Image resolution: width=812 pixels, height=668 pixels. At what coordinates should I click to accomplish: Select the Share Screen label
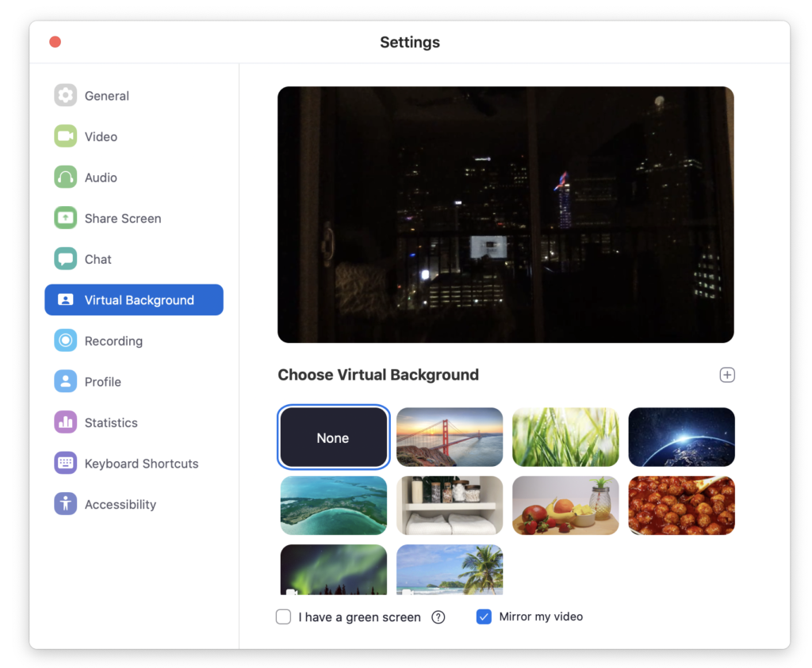[x=123, y=219]
